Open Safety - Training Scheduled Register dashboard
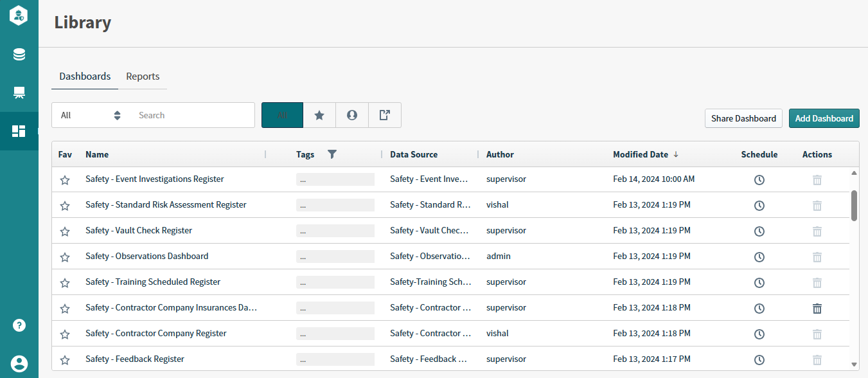This screenshot has height=378, width=868. (153, 282)
